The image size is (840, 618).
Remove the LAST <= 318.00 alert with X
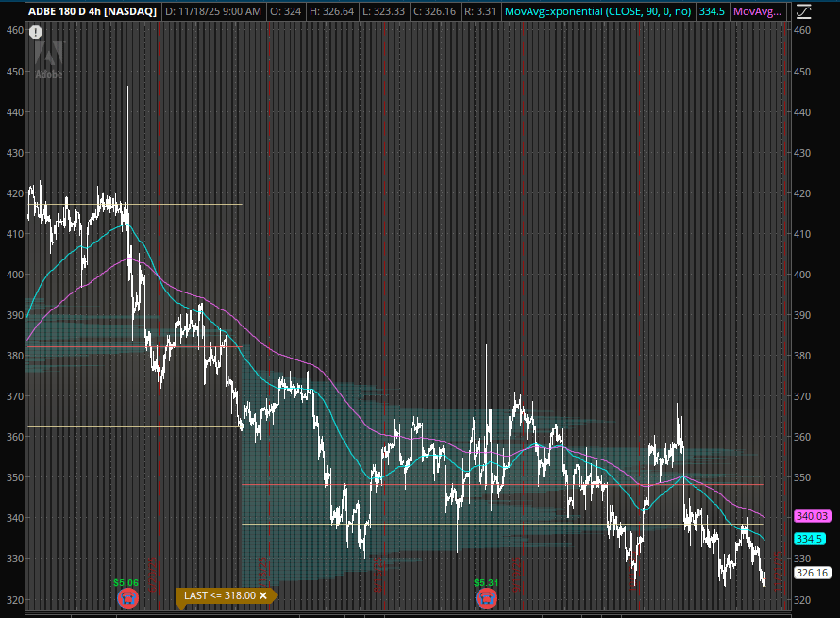263,595
